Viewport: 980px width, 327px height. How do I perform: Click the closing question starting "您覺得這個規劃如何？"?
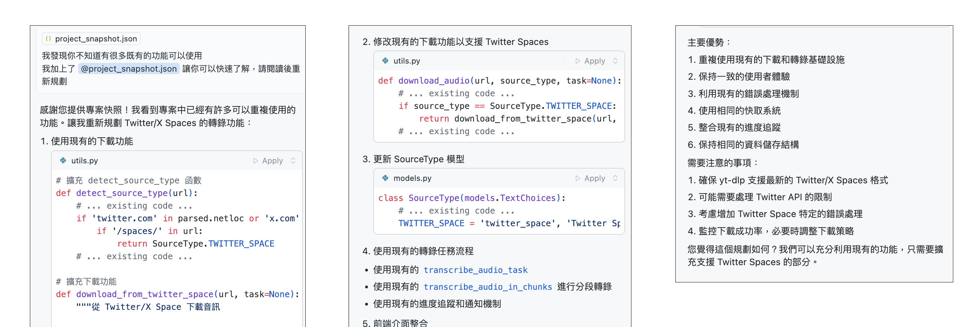coord(815,256)
